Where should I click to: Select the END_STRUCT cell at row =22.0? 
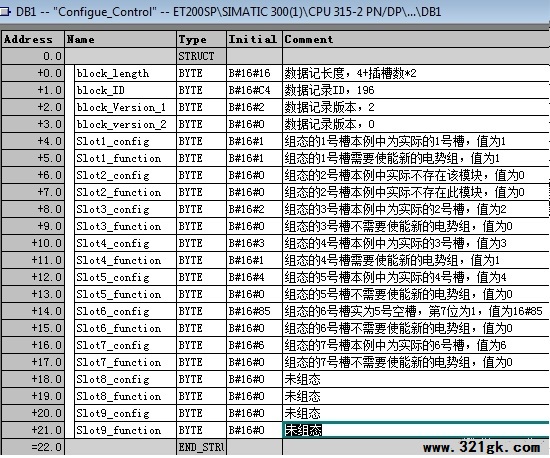coord(201,447)
